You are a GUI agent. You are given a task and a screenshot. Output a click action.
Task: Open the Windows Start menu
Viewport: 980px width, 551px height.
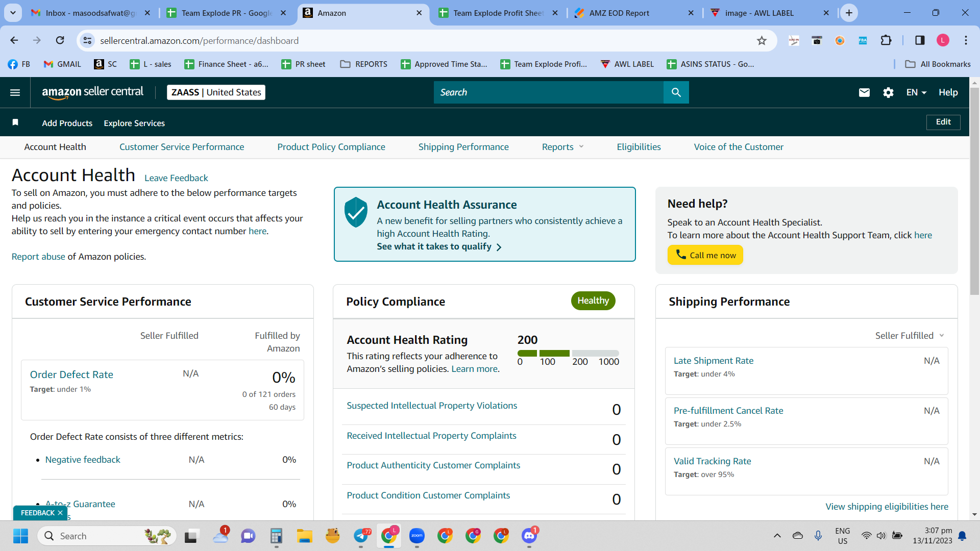tap(20, 536)
